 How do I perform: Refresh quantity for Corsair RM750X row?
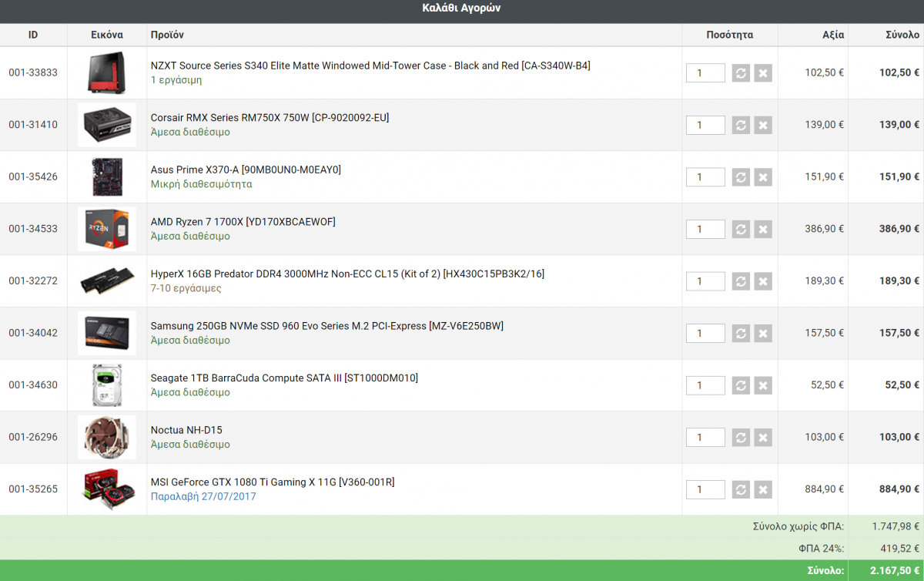click(741, 125)
